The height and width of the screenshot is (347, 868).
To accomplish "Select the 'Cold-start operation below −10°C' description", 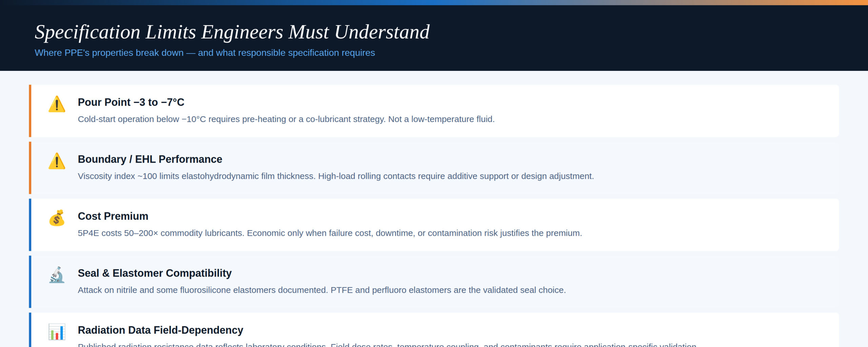I will [286, 119].
